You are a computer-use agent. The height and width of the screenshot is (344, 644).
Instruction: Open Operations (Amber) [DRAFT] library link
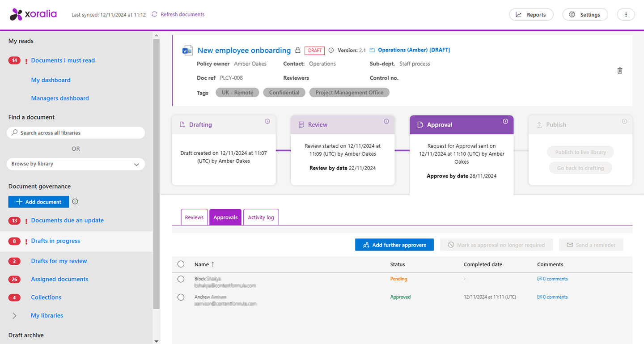click(414, 50)
